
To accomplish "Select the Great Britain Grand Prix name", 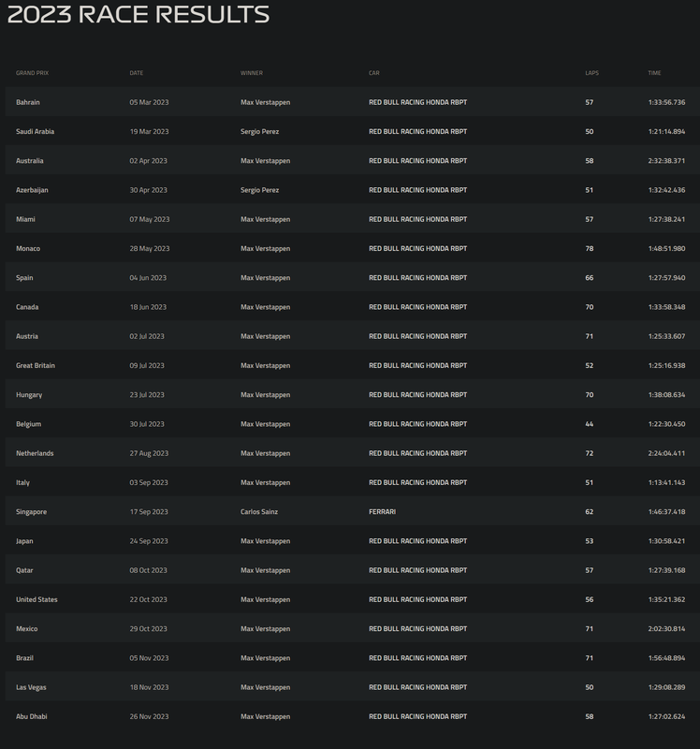I will pyautogui.click(x=36, y=365).
